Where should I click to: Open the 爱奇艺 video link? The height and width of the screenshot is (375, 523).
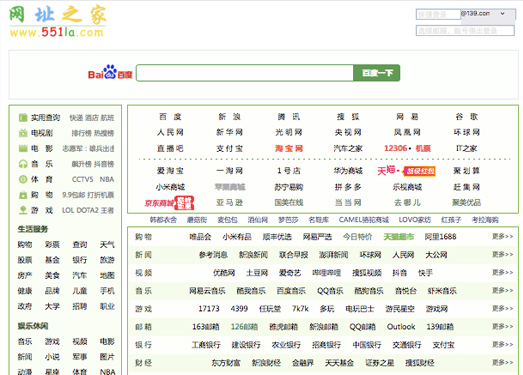290,273
